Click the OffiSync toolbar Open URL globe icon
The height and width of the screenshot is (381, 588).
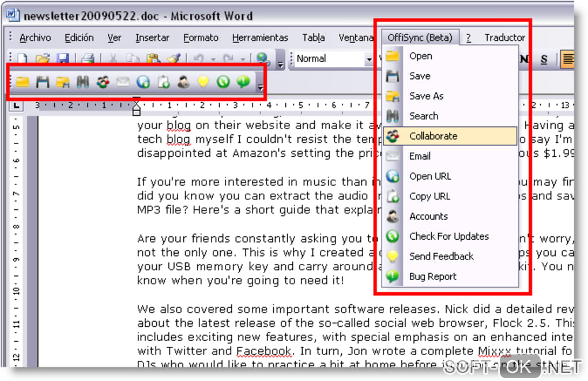[143, 82]
